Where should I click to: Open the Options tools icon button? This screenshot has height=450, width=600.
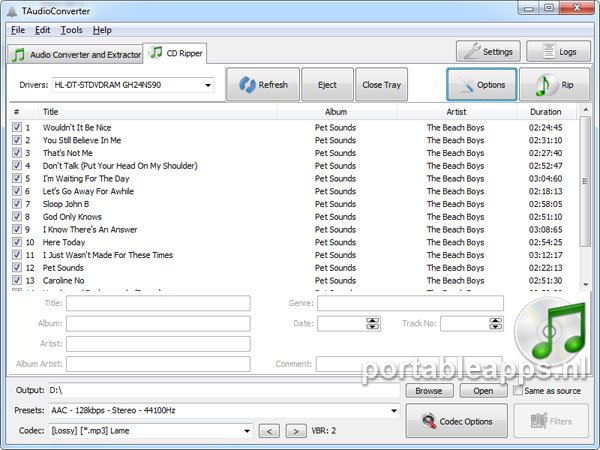481,85
